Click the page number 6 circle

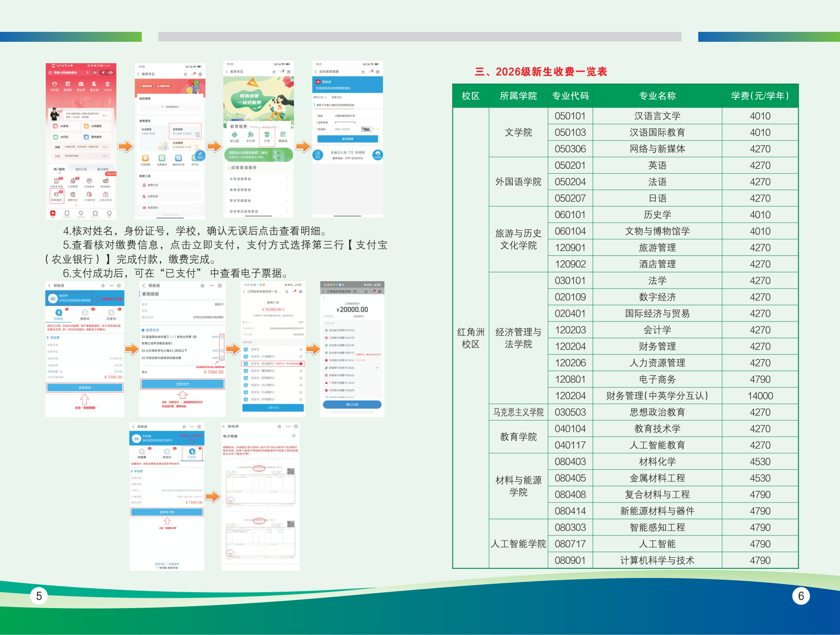click(801, 596)
